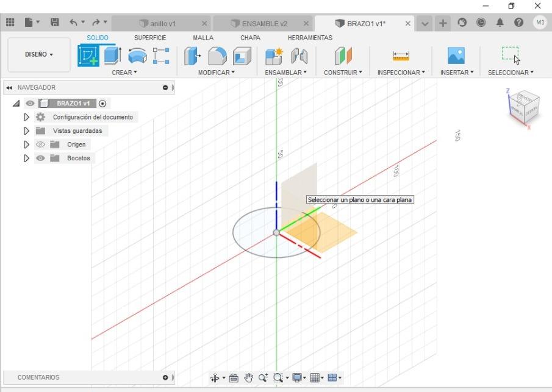
Task: Click the Orbit navigation tool
Action: tap(214, 378)
